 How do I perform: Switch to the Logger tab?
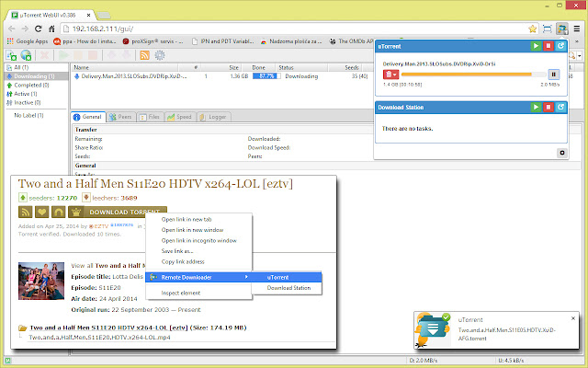[213, 117]
